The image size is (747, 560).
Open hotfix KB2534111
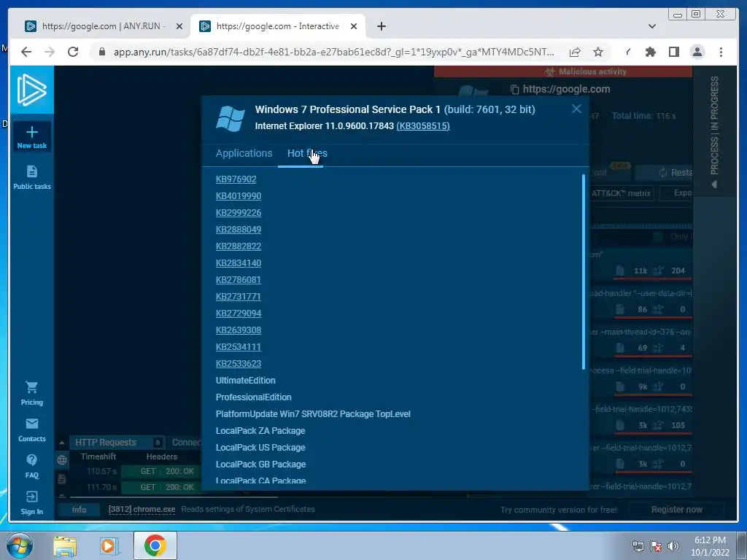click(x=239, y=346)
